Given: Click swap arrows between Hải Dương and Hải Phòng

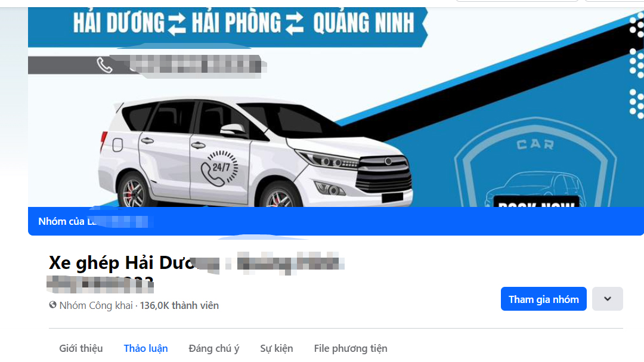Looking at the screenshot, I should coord(177,23).
